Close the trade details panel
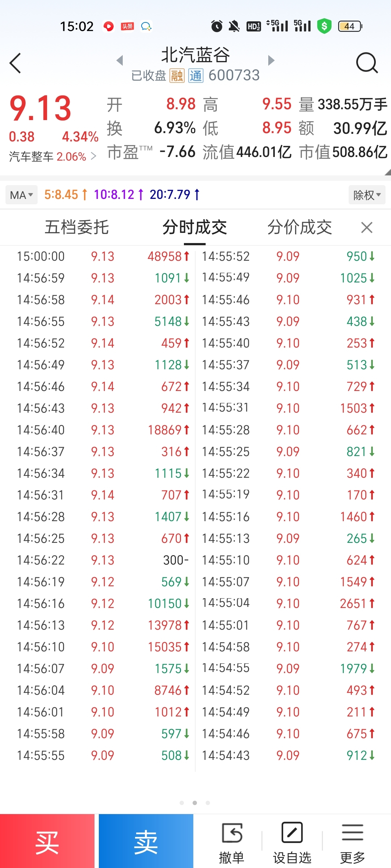The height and width of the screenshot is (868, 391). coord(367,227)
